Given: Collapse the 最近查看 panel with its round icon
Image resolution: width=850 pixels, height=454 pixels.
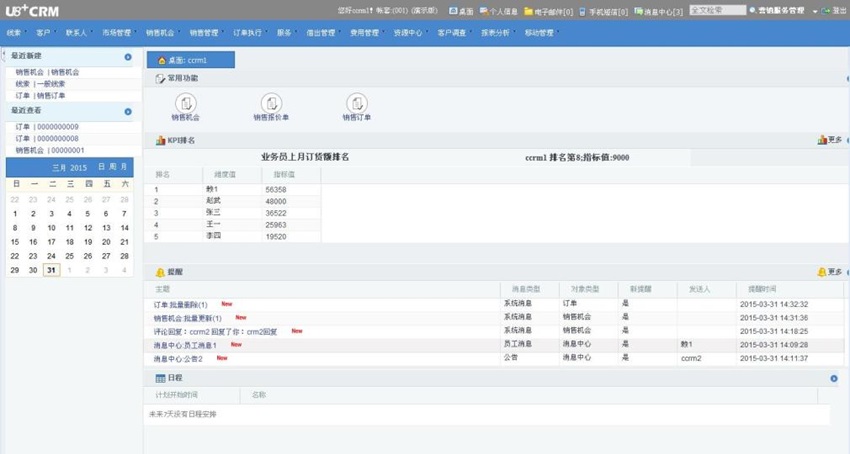Looking at the screenshot, I should [x=128, y=112].
